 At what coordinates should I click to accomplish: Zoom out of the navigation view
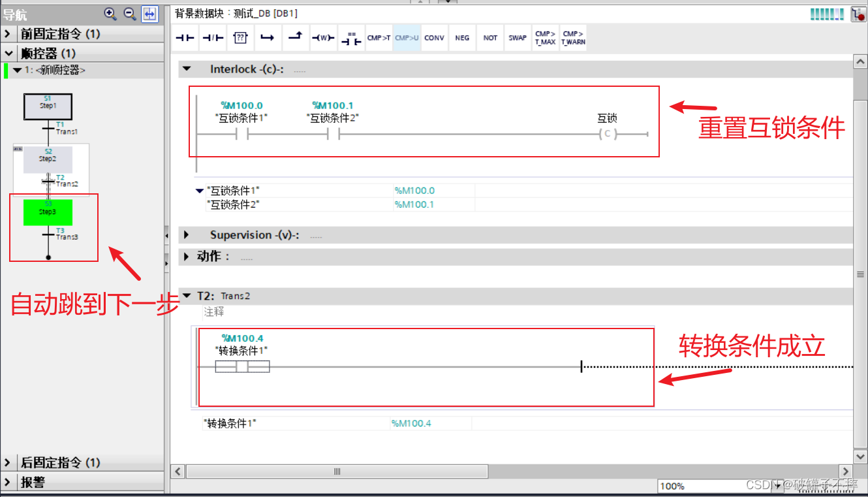point(130,13)
